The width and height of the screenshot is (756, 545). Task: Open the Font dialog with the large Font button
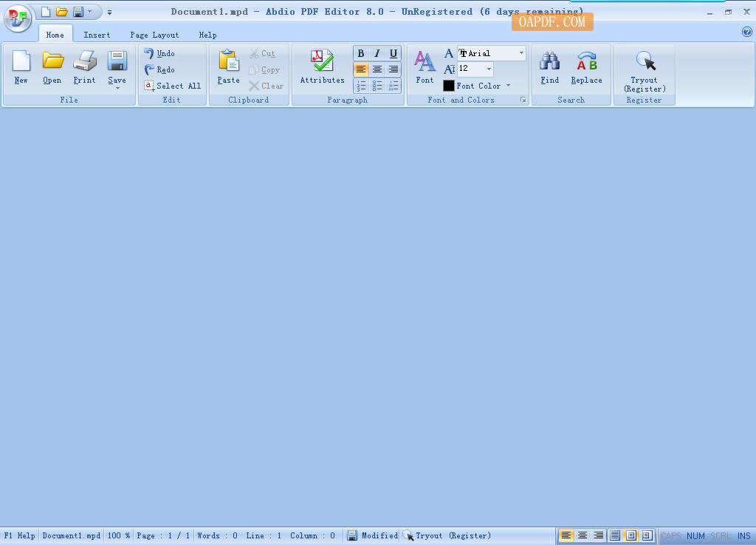coord(425,67)
